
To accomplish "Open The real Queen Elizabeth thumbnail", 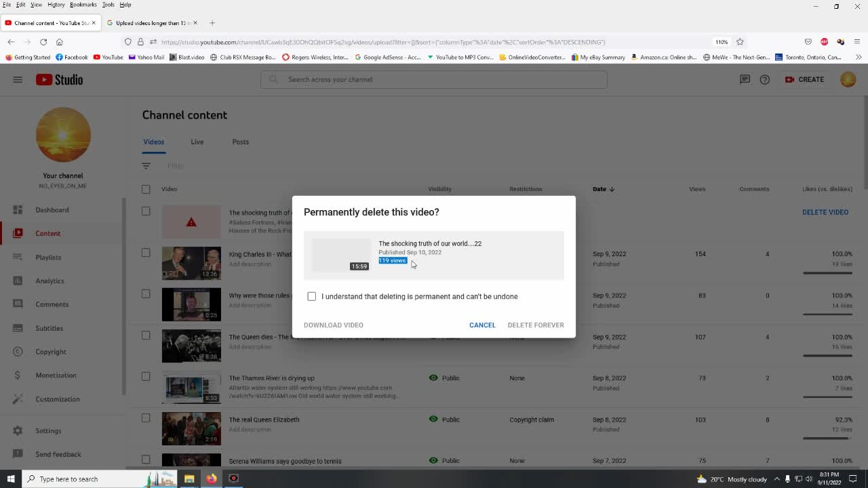I will [x=191, y=428].
